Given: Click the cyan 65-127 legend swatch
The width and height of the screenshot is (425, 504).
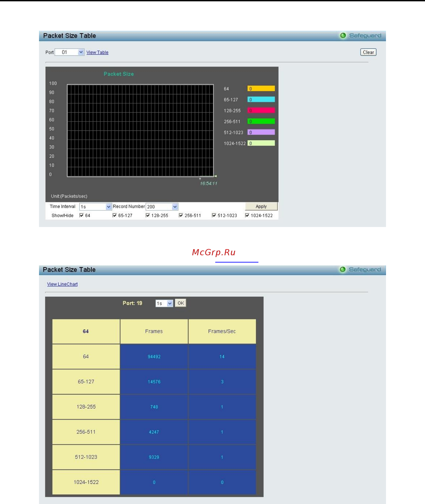Looking at the screenshot, I should click(261, 99).
